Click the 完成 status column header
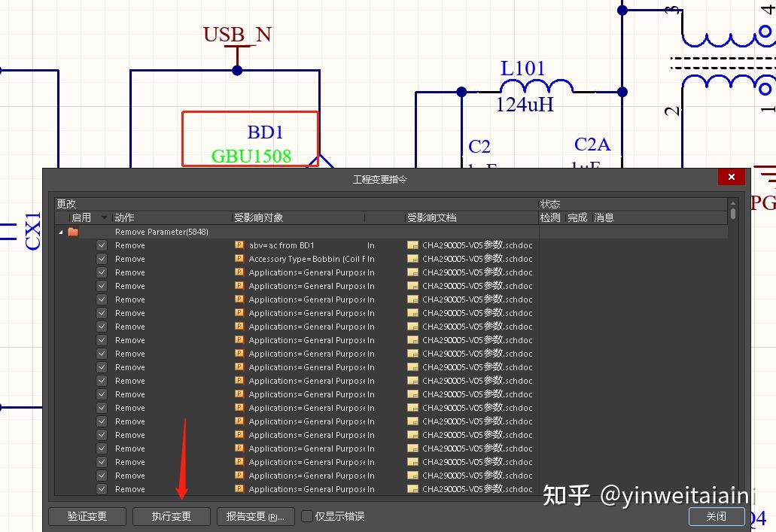The image size is (776, 532). pos(577,217)
